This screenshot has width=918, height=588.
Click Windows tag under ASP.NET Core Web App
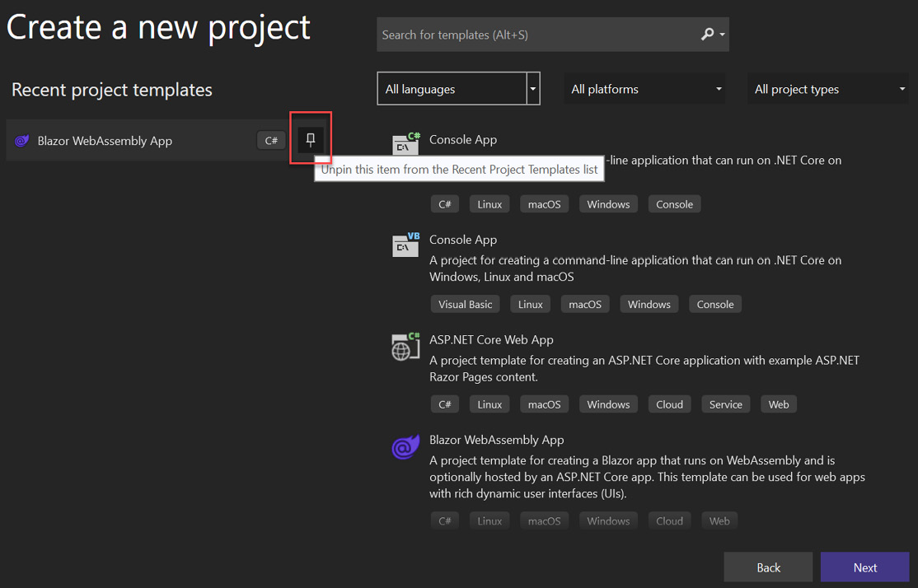coord(608,404)
